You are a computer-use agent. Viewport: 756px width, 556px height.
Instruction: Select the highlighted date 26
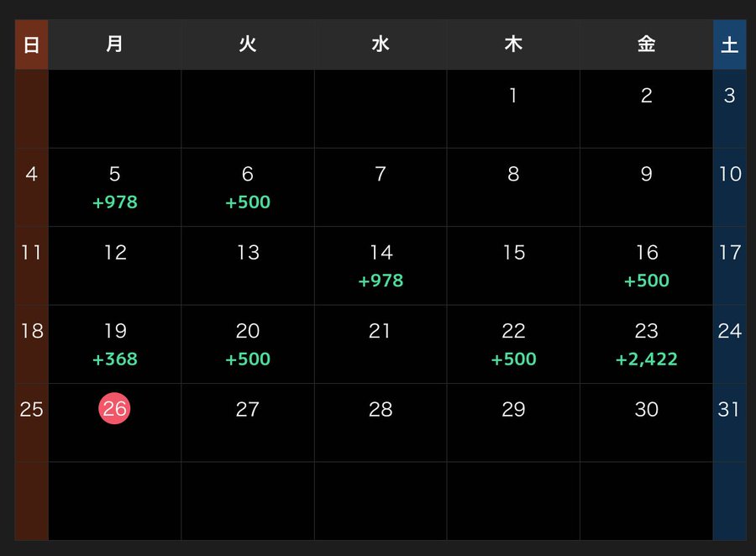(114, 409)
